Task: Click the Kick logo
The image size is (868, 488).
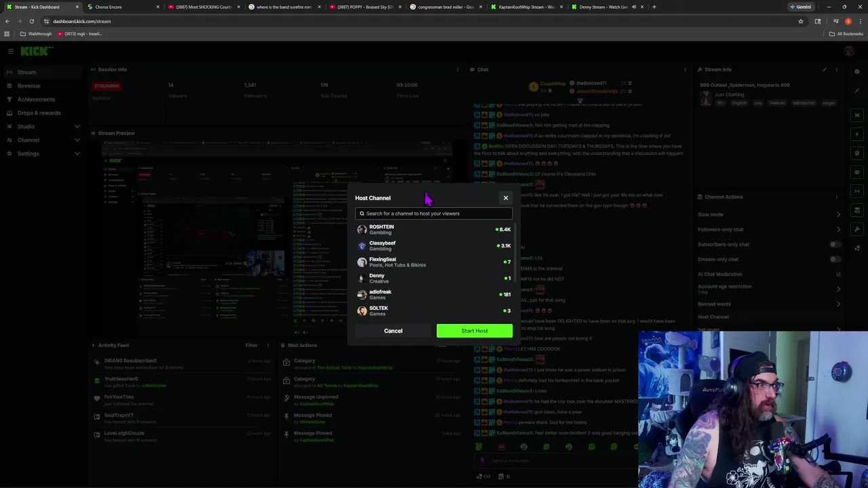Action: coord(33,51)
